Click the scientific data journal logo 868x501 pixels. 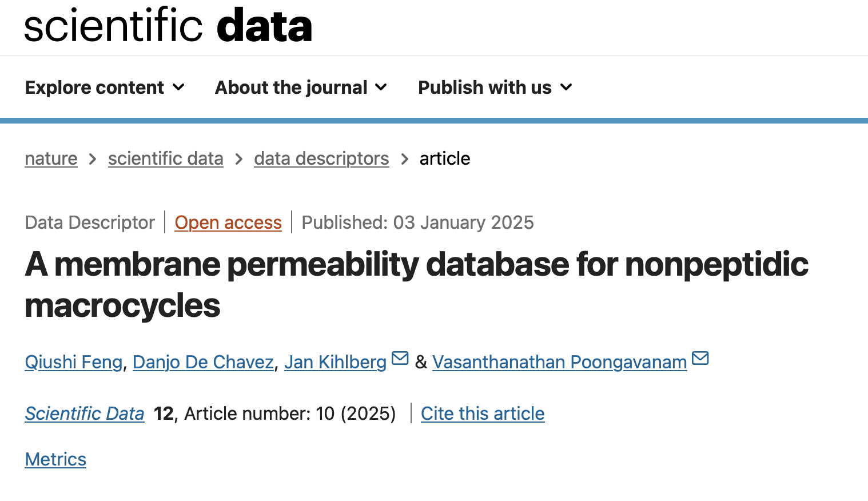click(x=168, y=26)
